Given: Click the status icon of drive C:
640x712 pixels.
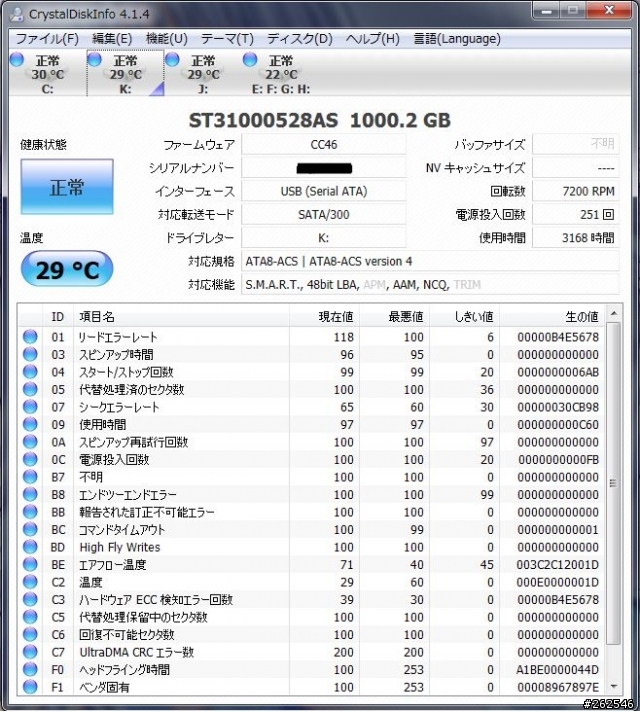Looking at the screenshot, I should 17,59.
